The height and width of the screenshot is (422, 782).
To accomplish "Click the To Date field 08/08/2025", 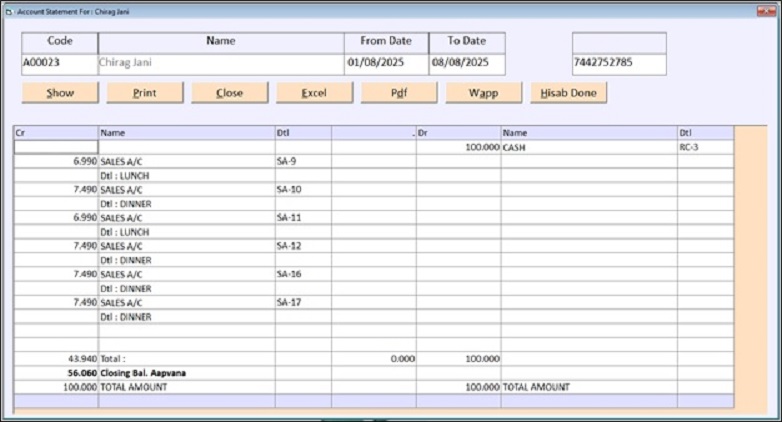I will [x=467, y=64].
